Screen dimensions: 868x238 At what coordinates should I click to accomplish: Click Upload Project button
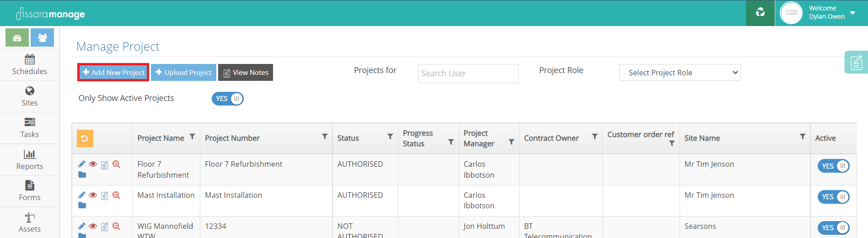coord(183,72)
